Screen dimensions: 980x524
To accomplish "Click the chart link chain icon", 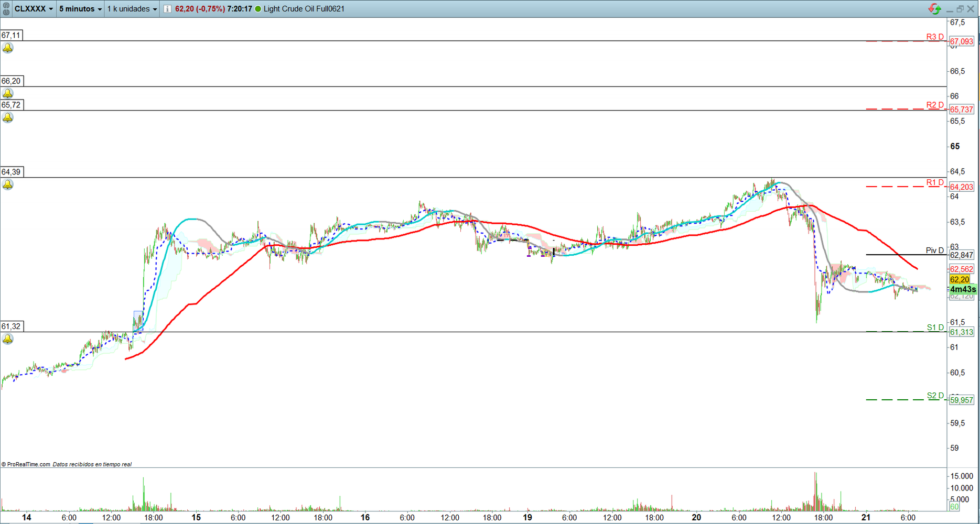I will (x=6, y=9).
